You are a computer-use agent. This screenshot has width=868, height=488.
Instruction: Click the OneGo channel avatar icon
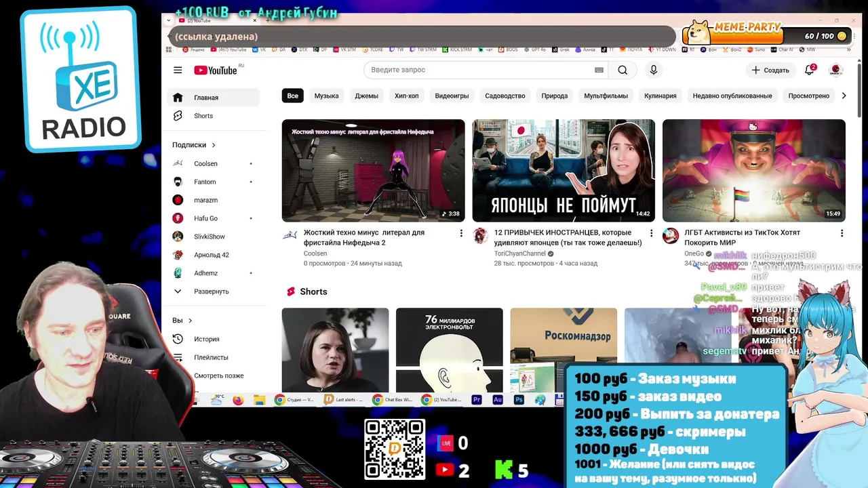click(x=671, y=235)
